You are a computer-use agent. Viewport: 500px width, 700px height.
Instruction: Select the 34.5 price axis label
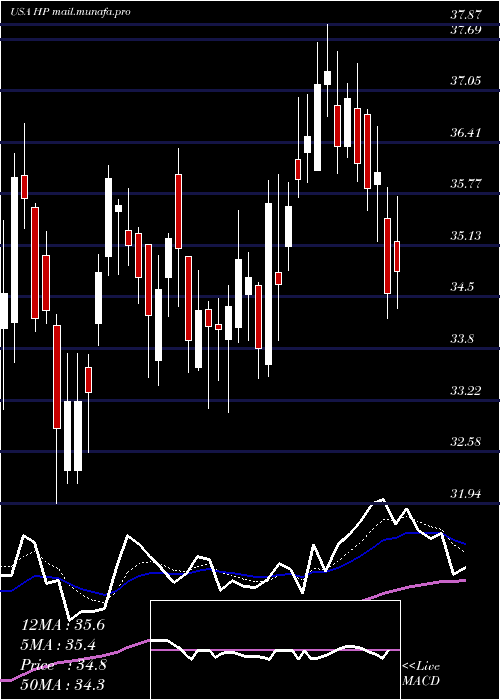(x=462, y=287)
